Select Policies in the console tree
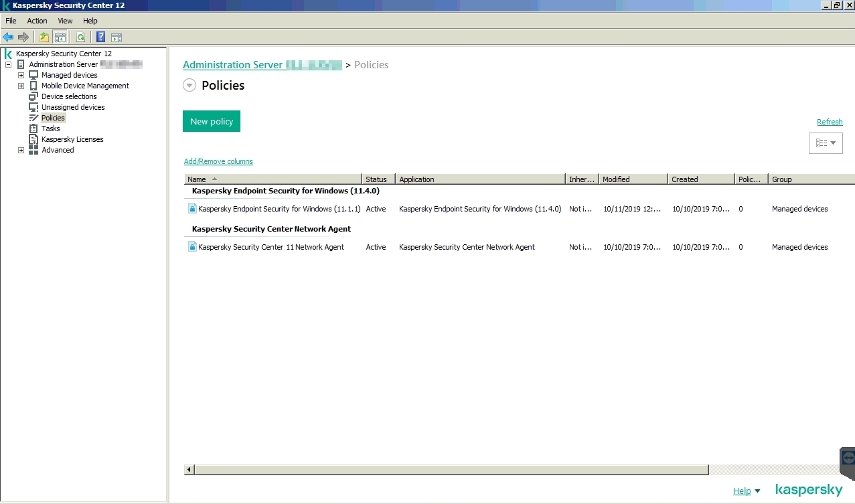The image size is (855, 504). [x=53, y=118]
